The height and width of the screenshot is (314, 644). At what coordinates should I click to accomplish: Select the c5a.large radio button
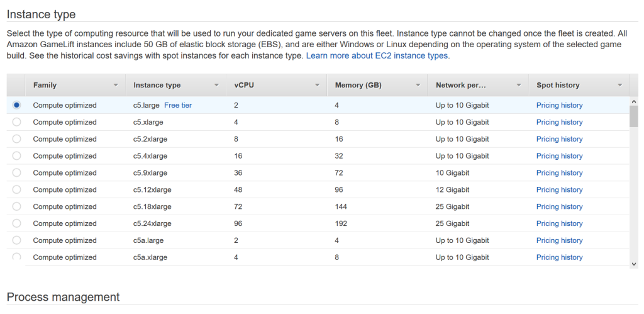tap(16, 240)
